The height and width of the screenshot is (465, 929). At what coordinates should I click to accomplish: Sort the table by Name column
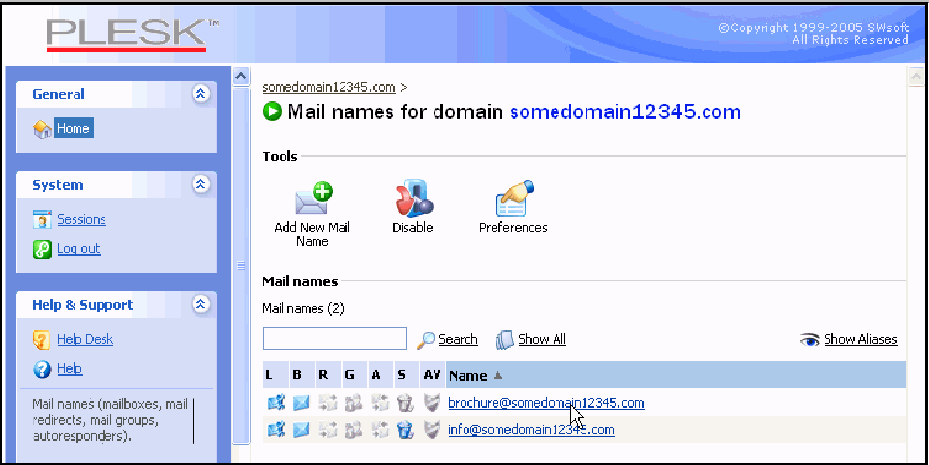coord(468,376)
